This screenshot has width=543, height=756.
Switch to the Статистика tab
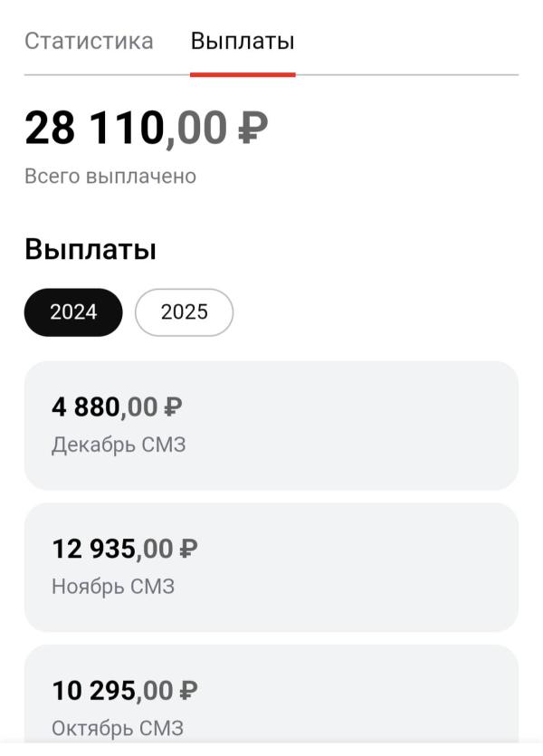[89, 41]
